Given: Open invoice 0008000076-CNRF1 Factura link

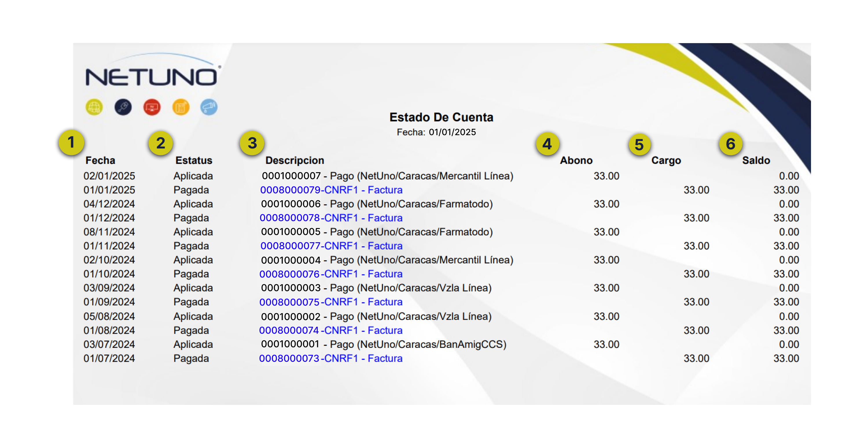Looking at the screenshot, I should (331, 274).
